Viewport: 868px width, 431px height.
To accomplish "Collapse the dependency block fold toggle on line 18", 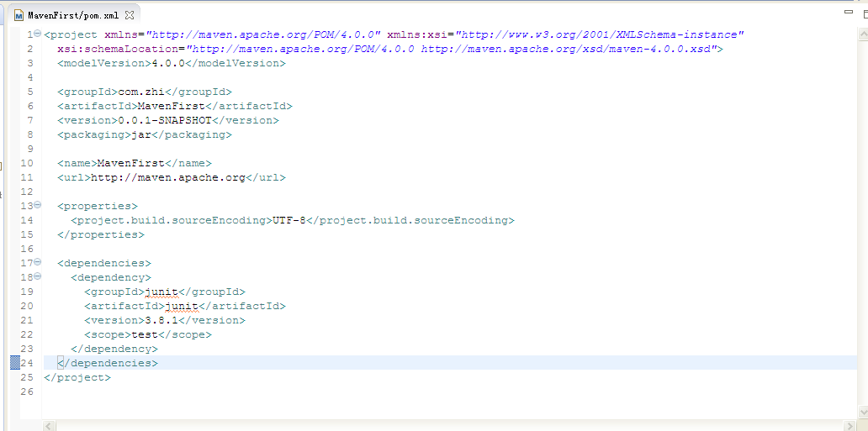I will coord(38,276).
